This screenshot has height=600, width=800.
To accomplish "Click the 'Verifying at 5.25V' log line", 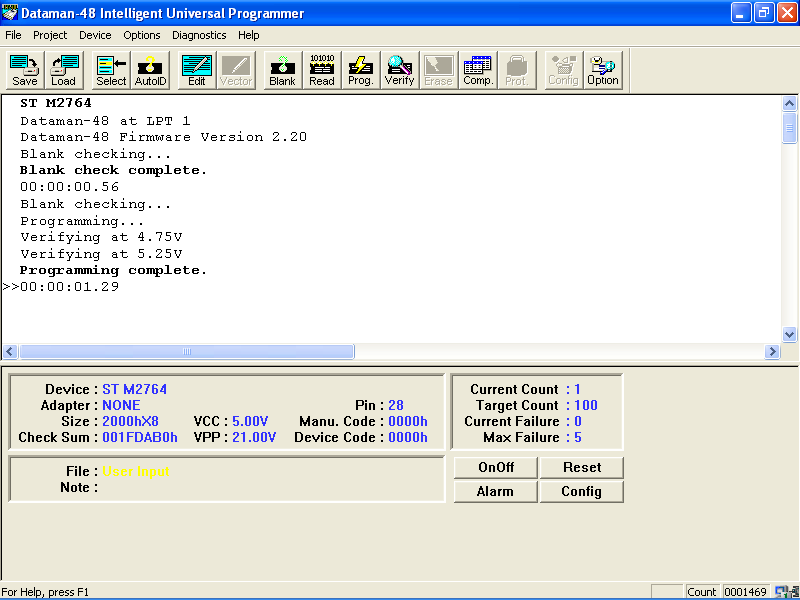I will (101, 254).
